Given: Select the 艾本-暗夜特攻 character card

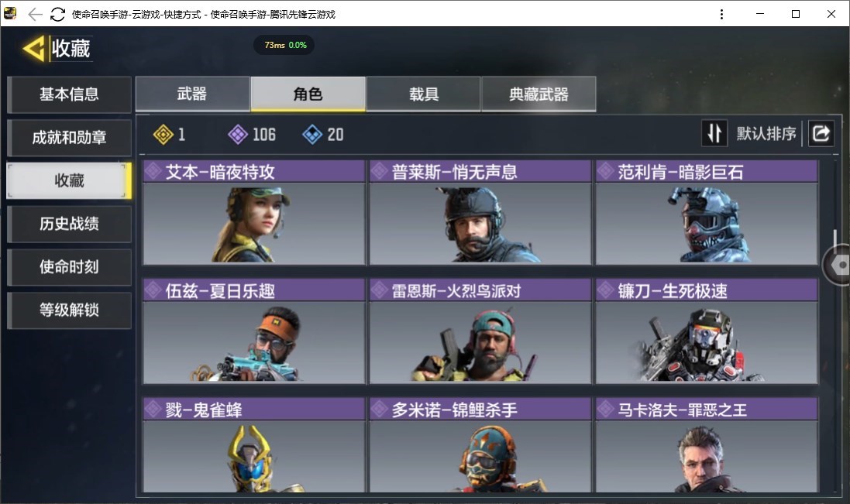Looking at the screenshot, I should point(254,213).
